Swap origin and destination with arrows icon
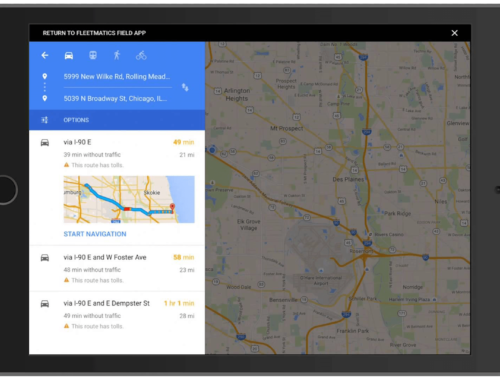 (x=185, y=87)
